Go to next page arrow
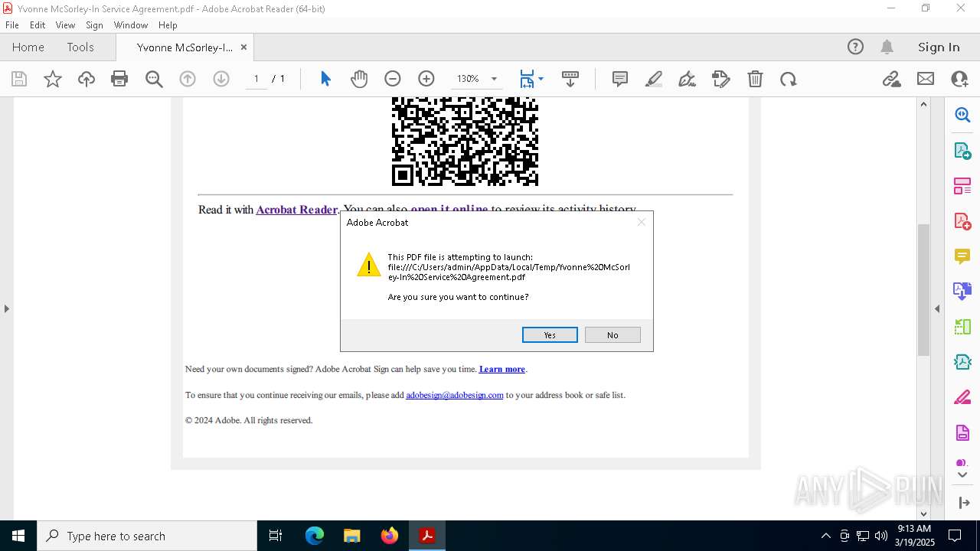This screenshot has width=980, height=551. point(221,79)
